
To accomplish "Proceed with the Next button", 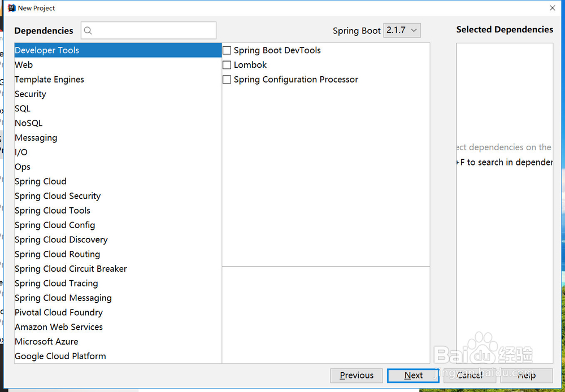I will coord(414,376).
